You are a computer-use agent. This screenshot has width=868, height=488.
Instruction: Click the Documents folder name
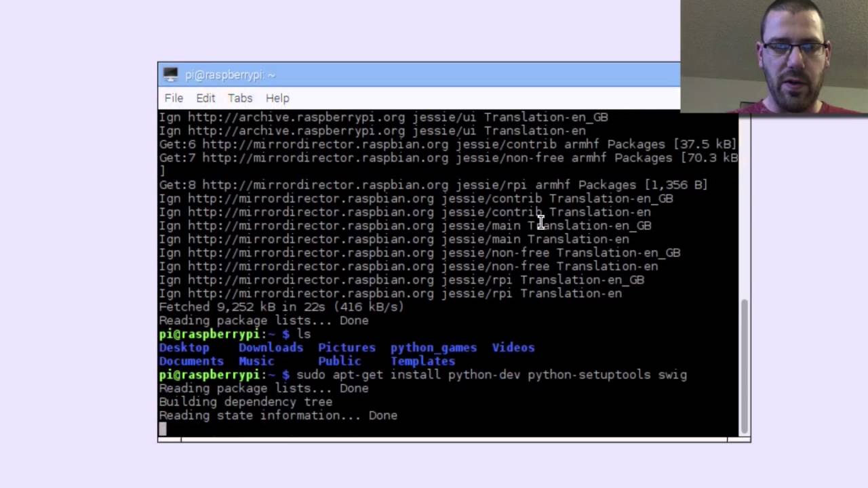(191, 361)
